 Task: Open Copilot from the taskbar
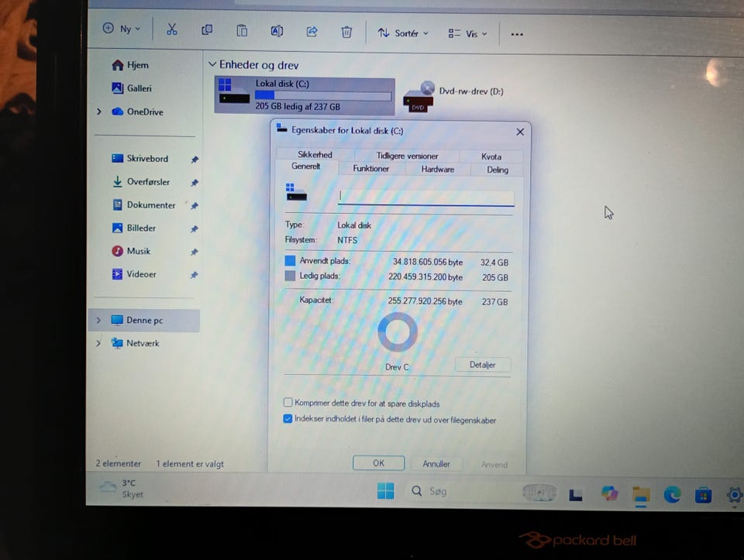click(x=609, y=493)
